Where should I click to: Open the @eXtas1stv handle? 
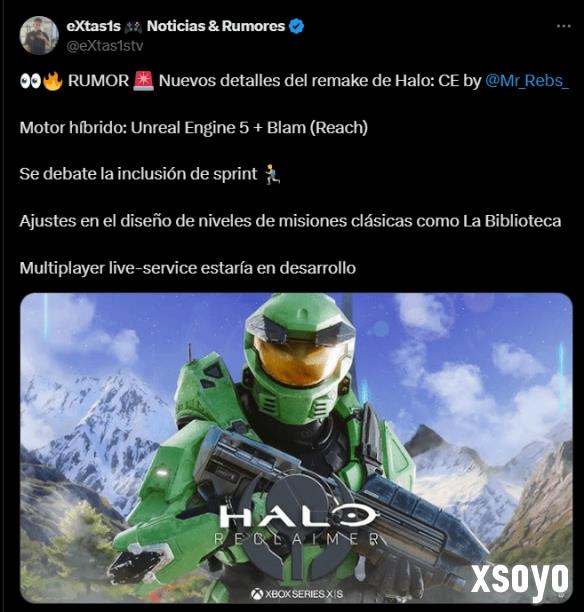click(x=105, y=46)
